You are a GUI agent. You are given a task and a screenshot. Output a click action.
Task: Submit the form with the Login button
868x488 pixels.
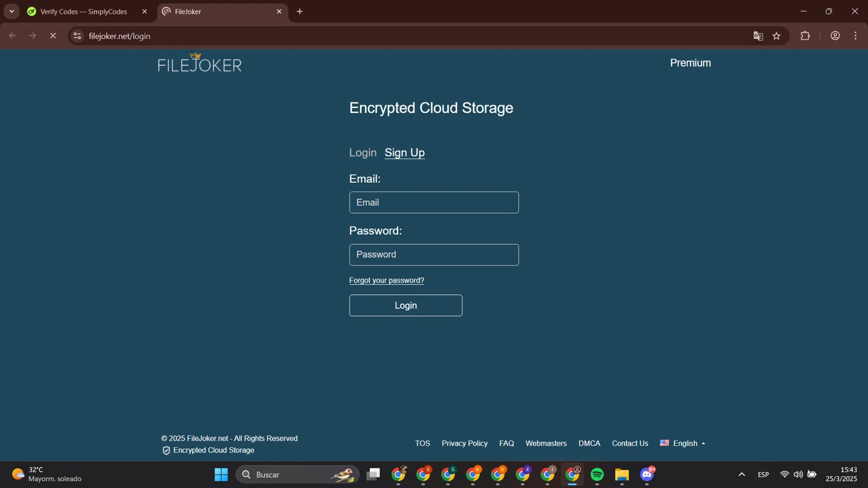pyautogui.click(x=406, y=305)
